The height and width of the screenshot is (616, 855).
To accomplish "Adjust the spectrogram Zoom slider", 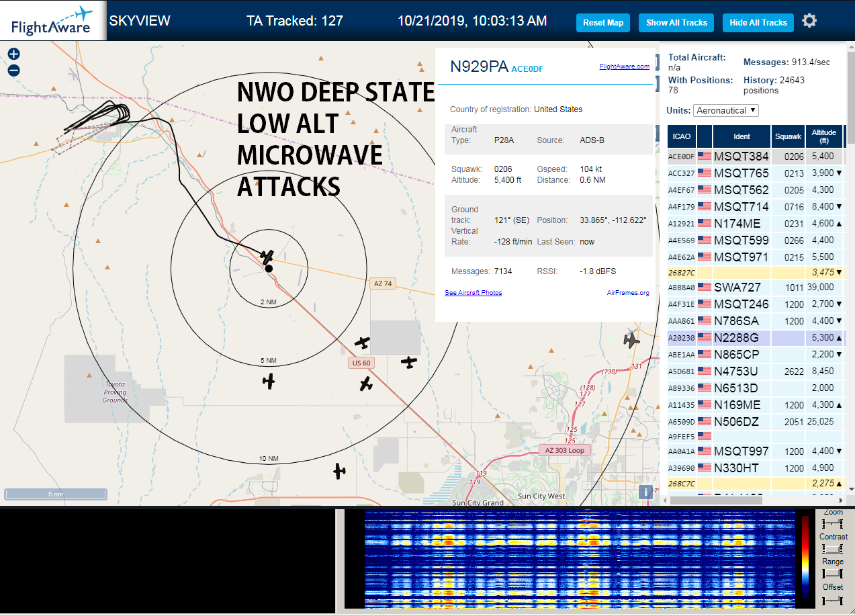I will pyautogui.click(x=832, y=523).
